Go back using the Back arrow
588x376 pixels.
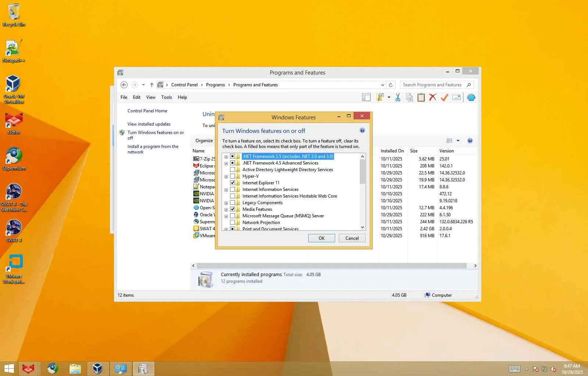coord(124,85)
